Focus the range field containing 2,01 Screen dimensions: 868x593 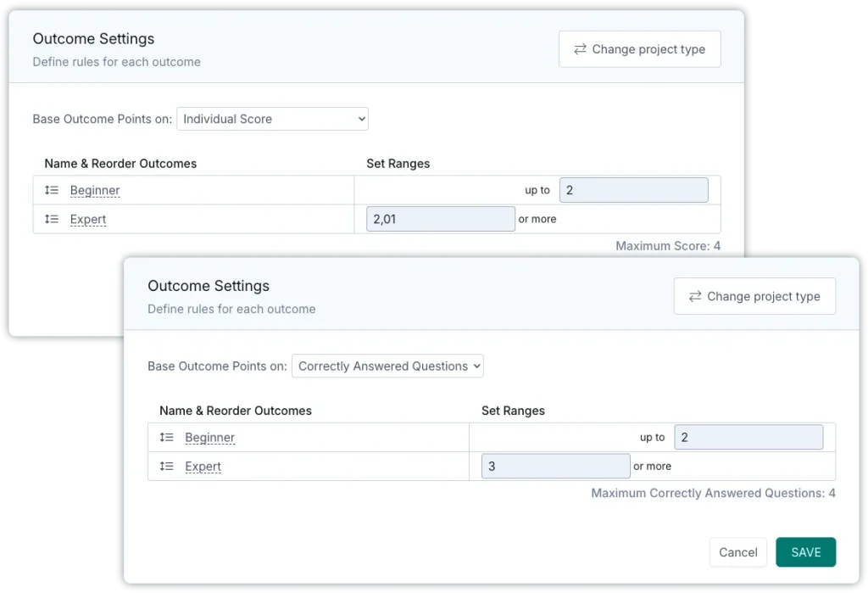(x=440, y=219)
